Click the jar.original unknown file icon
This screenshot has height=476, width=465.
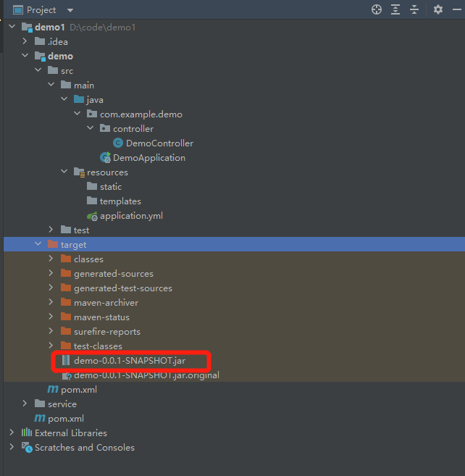(x=67, y=376)
